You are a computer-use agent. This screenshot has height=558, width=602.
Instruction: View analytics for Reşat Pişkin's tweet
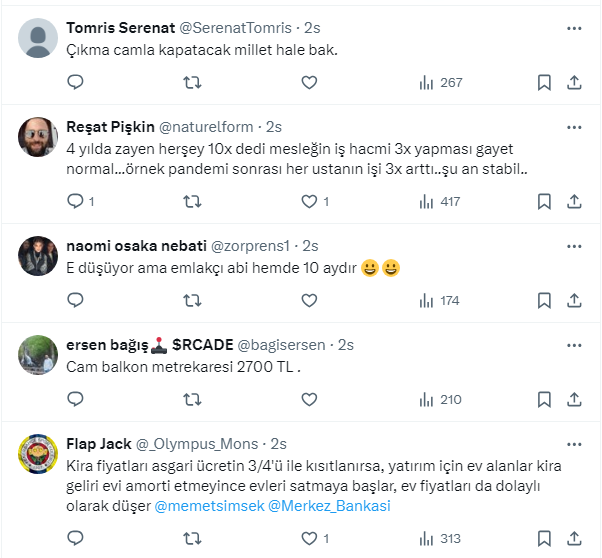coord(439,201)
